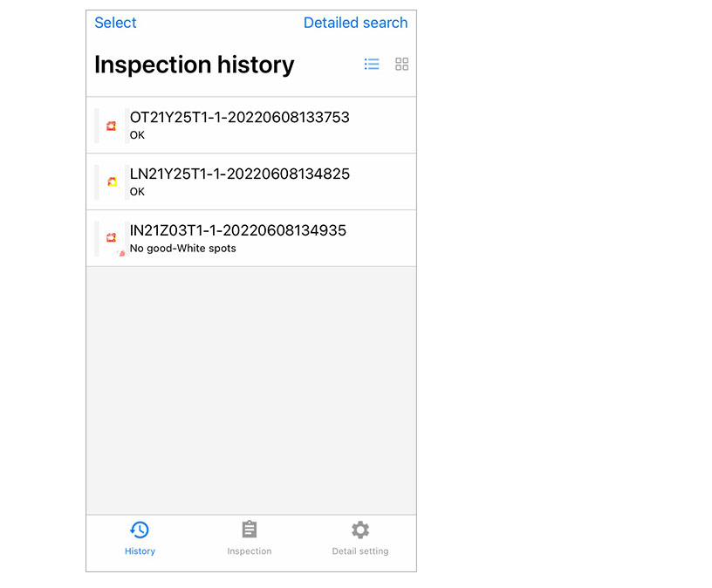712x588 pixels.
Task: Click OK status under LN21Y25T1 record
Action: pyautogui.click(x=137, y=192)
